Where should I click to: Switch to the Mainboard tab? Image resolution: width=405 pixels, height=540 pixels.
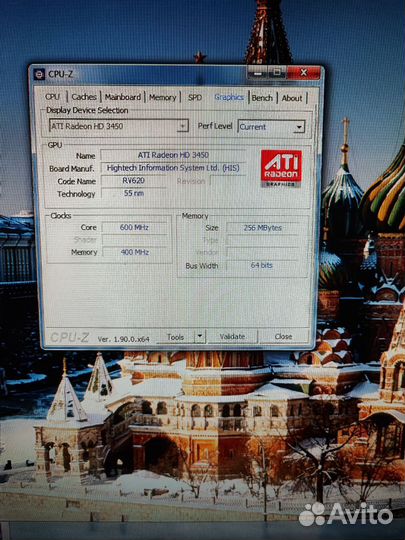(x=123, y=97)
